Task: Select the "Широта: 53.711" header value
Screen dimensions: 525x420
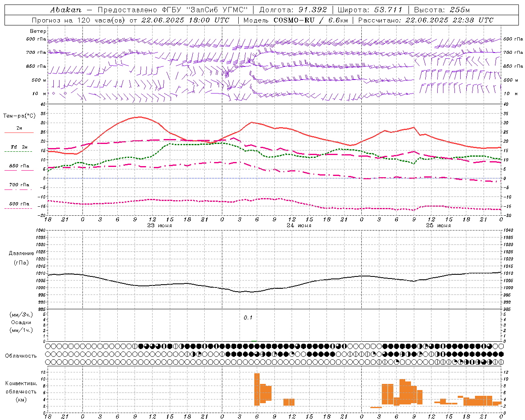Action: (x=370, y=9)
